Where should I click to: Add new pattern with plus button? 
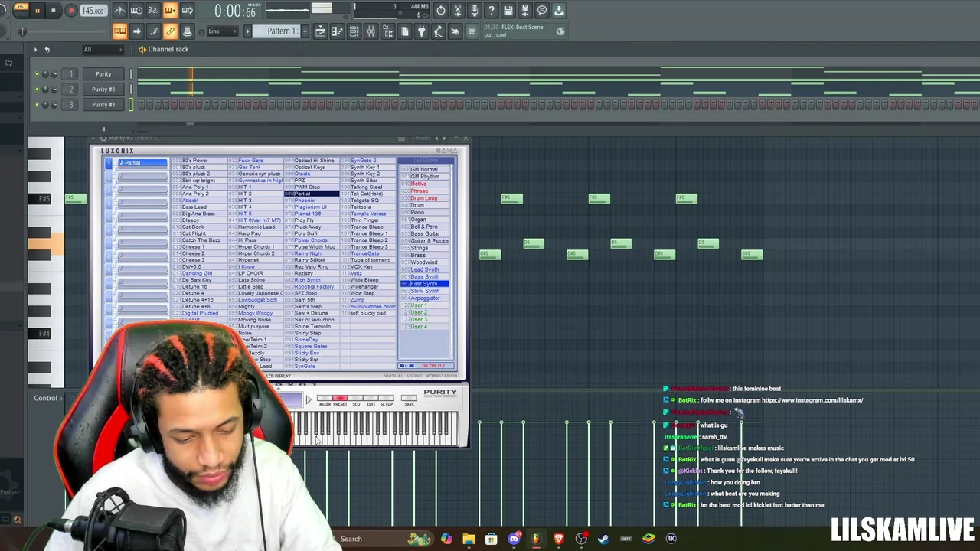[x=305, y=31]
